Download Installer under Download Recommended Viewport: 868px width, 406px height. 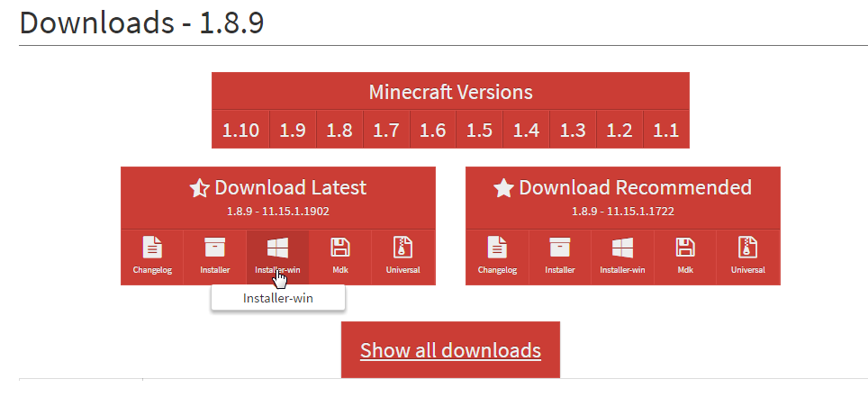click(x=560, y=257)
